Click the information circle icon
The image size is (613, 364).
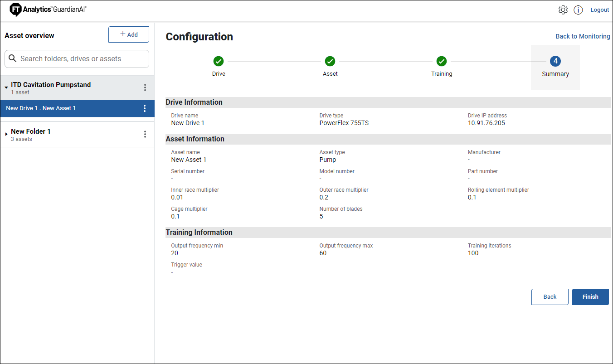(x=578, y=10)
